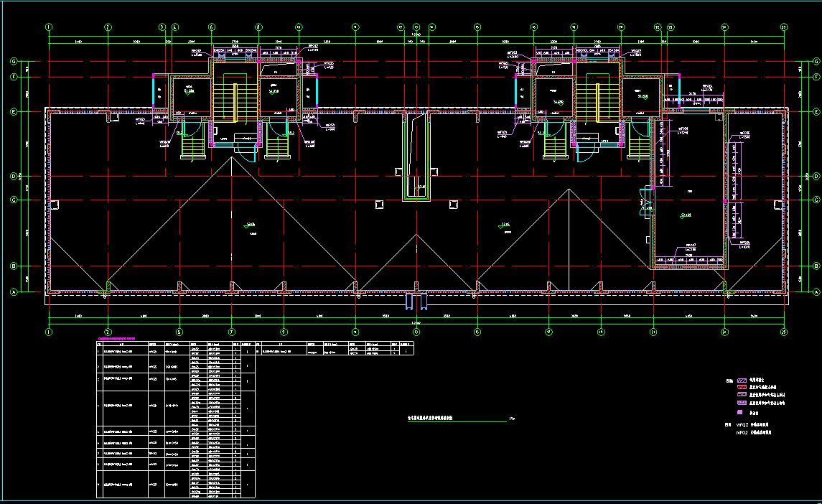This screenshot has width=822, height=504.
Task: Click the NFQ2 legend label
Action: click(742, 434)
